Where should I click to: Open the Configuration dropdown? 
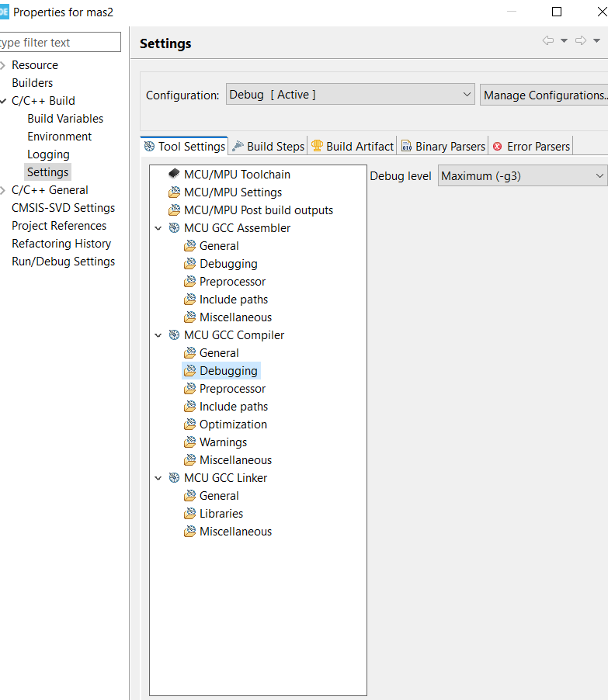coord(350,94)
